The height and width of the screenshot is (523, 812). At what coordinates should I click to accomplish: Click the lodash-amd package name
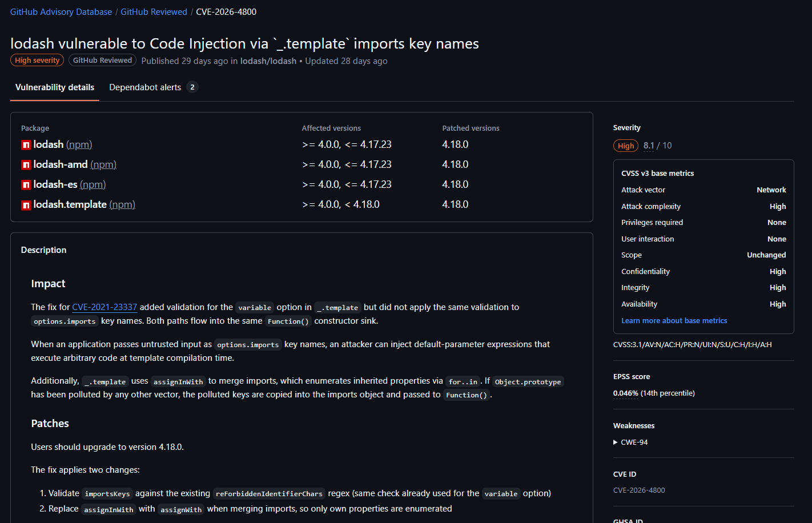[x=61, y=165]
